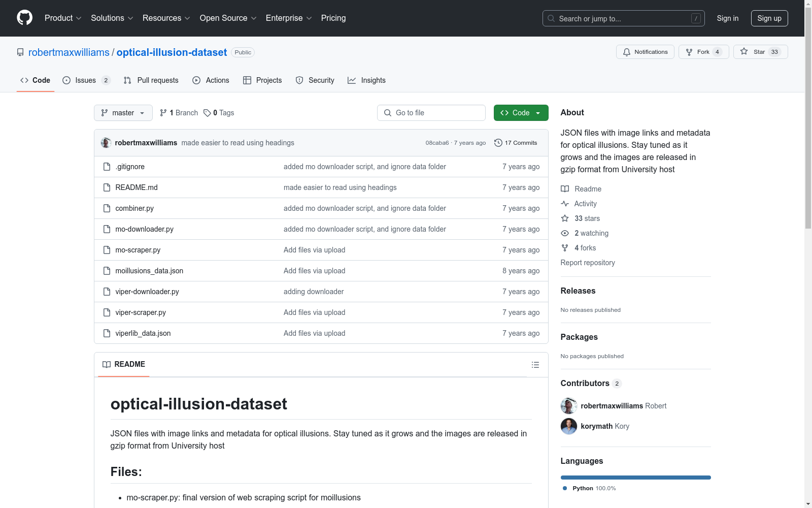Screen dimensions: 812x508
Task: Click the Go to file input
Action: 431,113
